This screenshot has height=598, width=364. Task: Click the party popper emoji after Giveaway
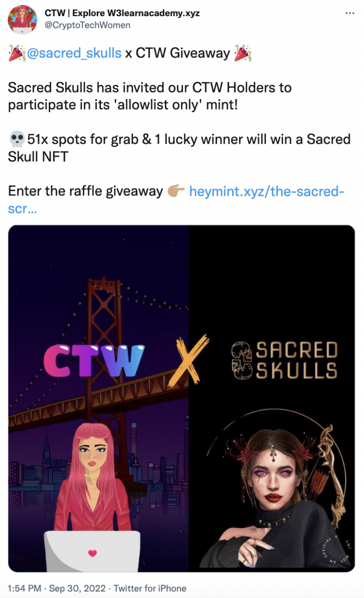point(243,53)
